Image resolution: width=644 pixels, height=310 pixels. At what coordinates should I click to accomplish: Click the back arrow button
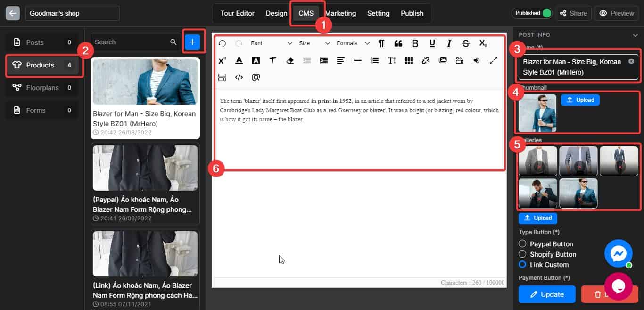(13, 13)
